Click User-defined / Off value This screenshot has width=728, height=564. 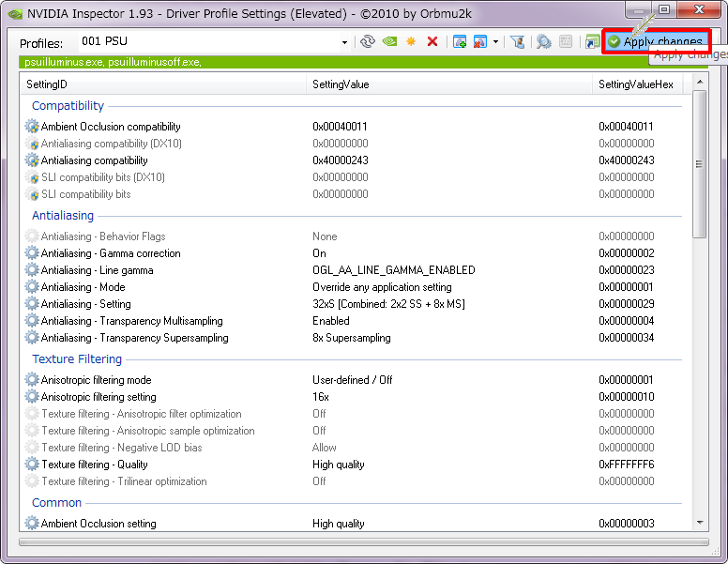pos(353,380)
